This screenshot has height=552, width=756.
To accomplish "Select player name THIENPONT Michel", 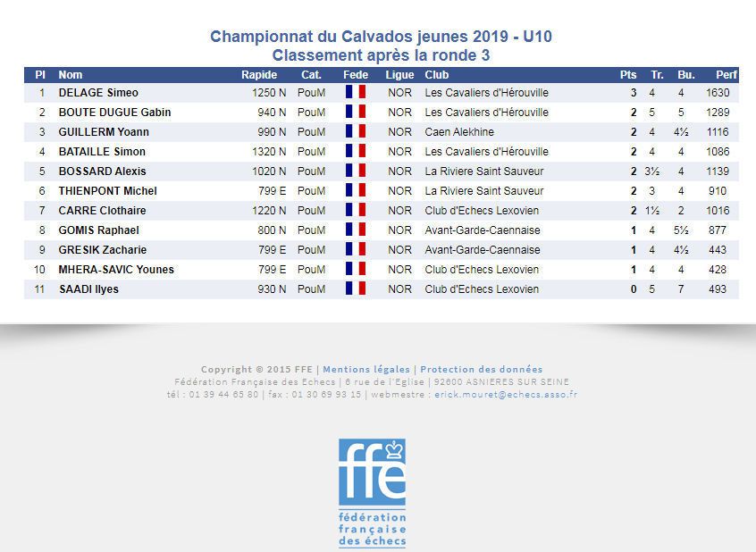I will (x=107, y=191).
